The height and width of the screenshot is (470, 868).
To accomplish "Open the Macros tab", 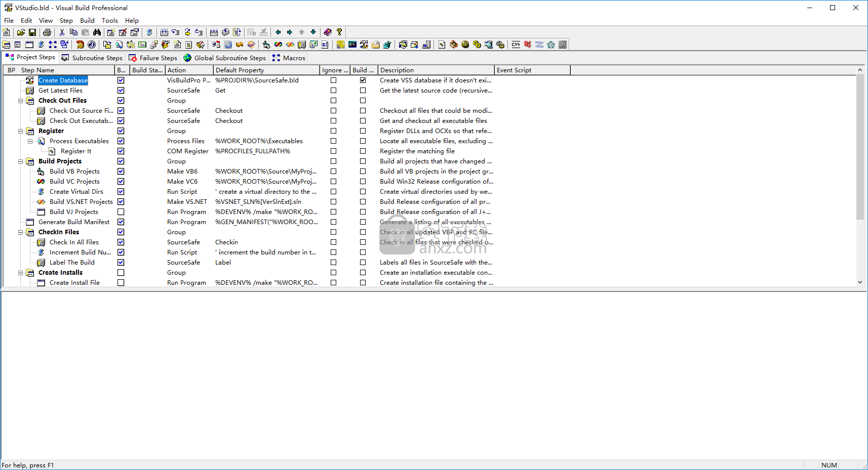I will pyautogui.click(x=289, y=58).
